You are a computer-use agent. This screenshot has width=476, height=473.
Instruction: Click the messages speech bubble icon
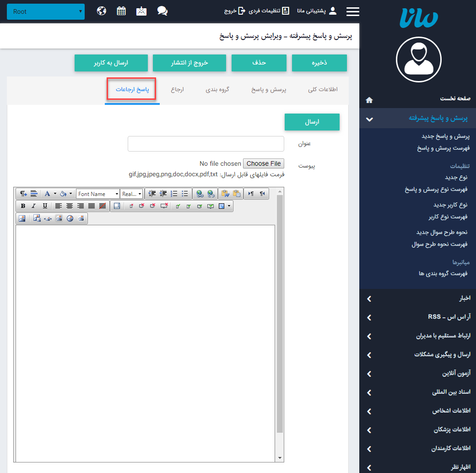coord(162,11)
